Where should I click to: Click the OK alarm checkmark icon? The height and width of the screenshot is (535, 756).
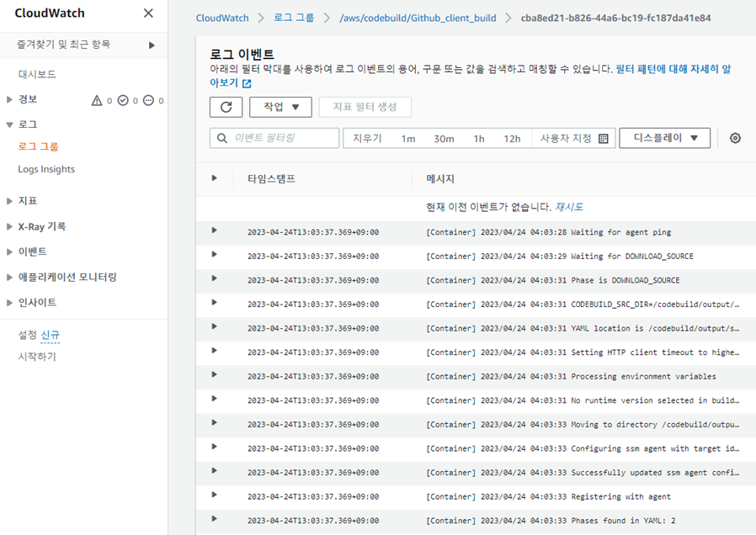click(123, 100)
